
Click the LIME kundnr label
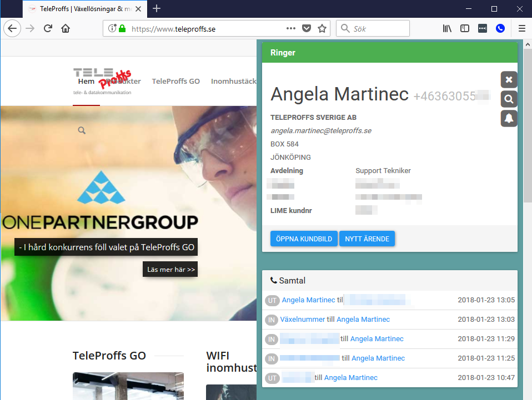pyautogui.click(x=291, y=210)
